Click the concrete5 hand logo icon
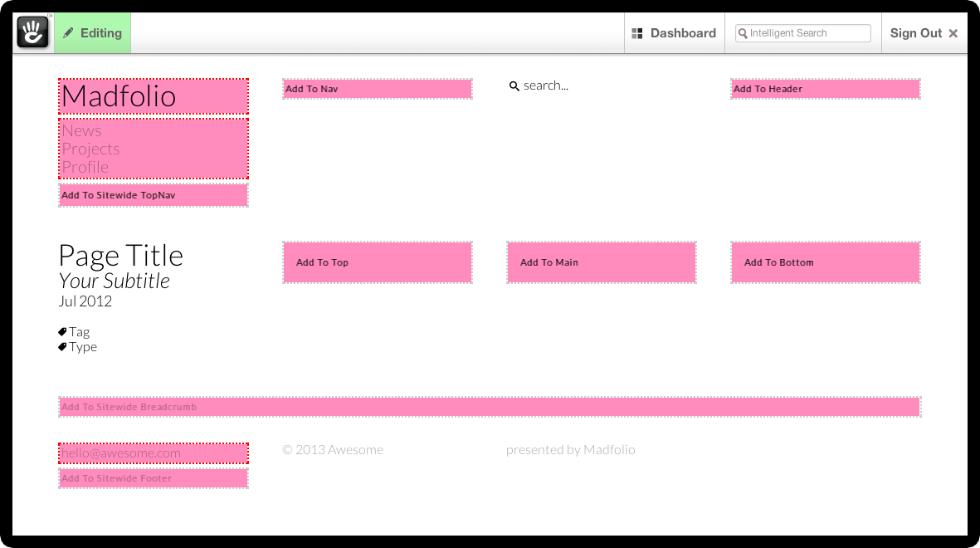 [33, 33]
